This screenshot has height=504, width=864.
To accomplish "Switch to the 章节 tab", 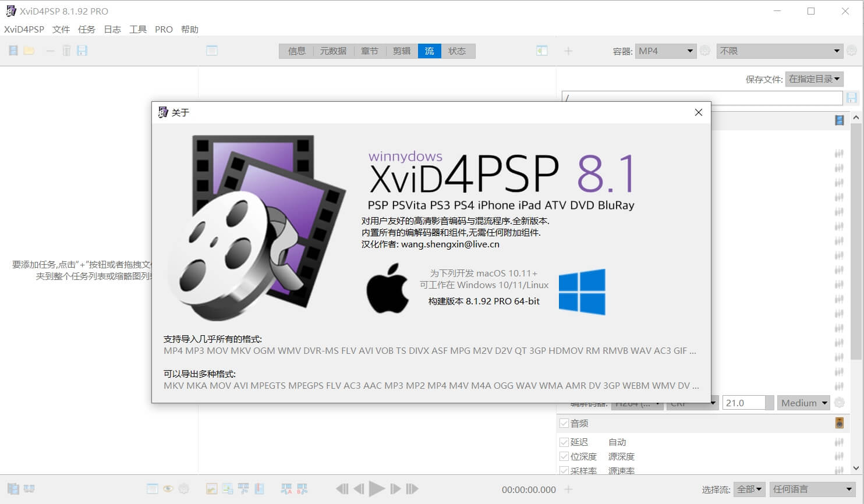I will tap(370, 51).
